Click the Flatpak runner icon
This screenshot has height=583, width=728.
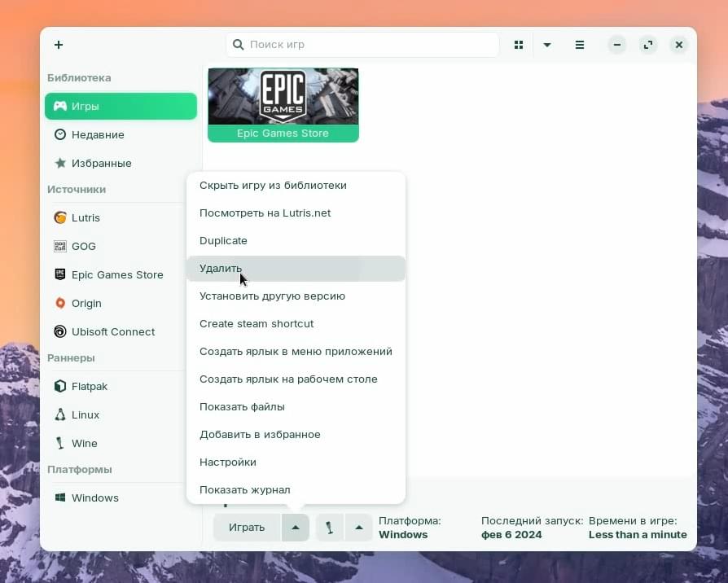point(60,386)
